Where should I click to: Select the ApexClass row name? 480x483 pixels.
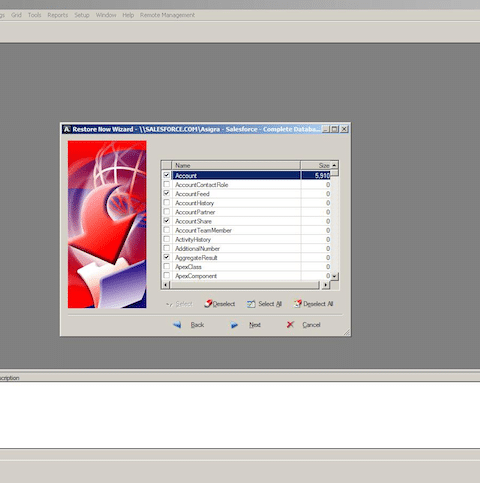point(188,267)
